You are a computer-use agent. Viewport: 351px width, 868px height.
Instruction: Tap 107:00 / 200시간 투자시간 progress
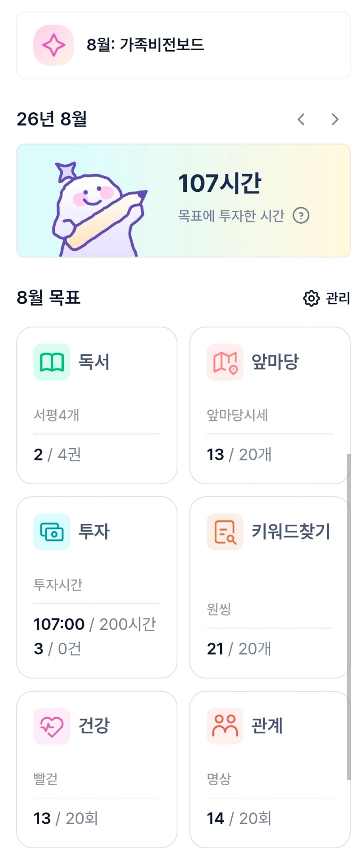[95, 624]
